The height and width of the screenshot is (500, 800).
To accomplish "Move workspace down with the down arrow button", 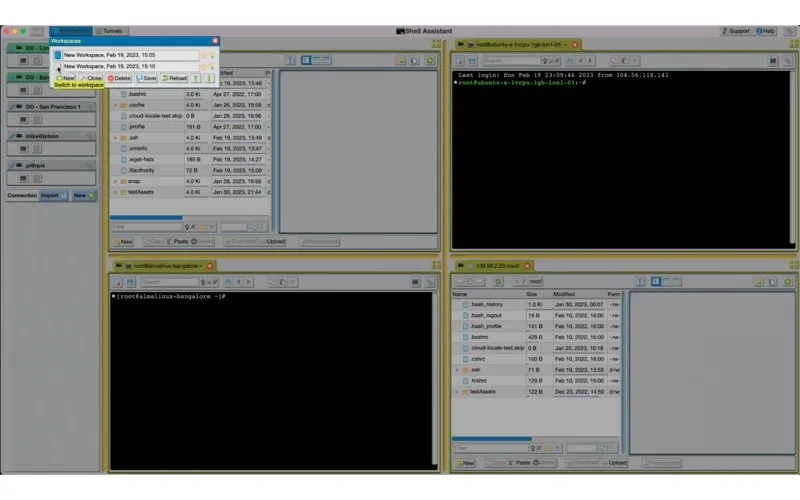I will [209, 78].
